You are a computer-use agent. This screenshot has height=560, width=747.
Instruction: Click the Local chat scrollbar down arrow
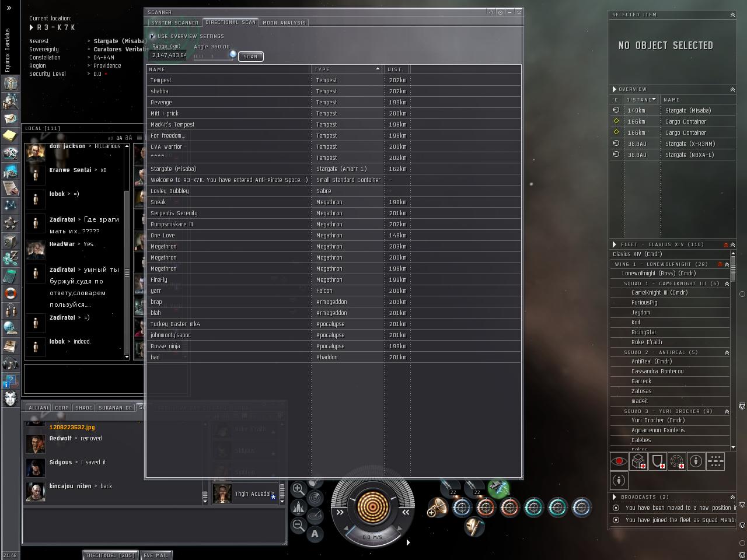click(x=127, y=356)
